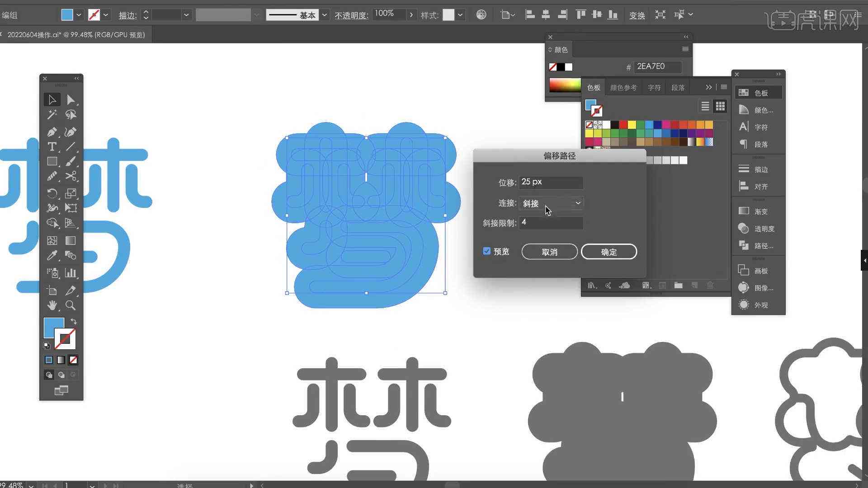Open the stroke weight dropdown
Viewport: 868px width, 488px height.
coord(186,15)
